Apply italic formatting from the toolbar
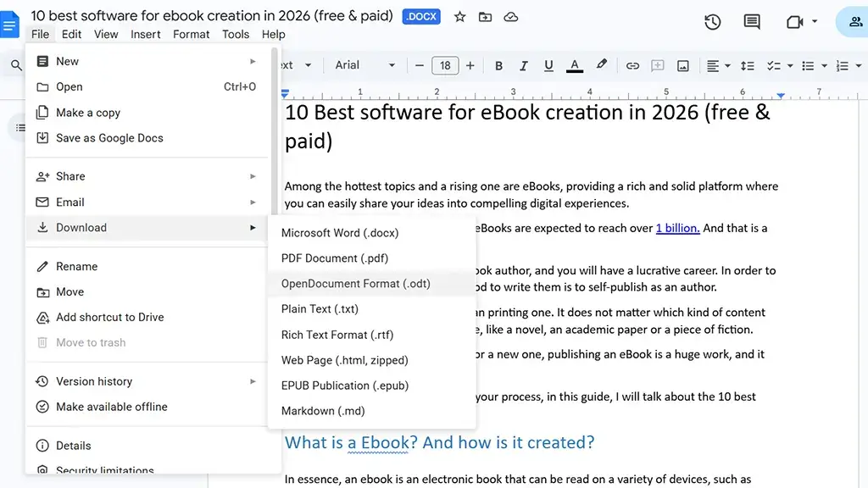This screenshot has width=868, height=488. [x=523, y=65]
